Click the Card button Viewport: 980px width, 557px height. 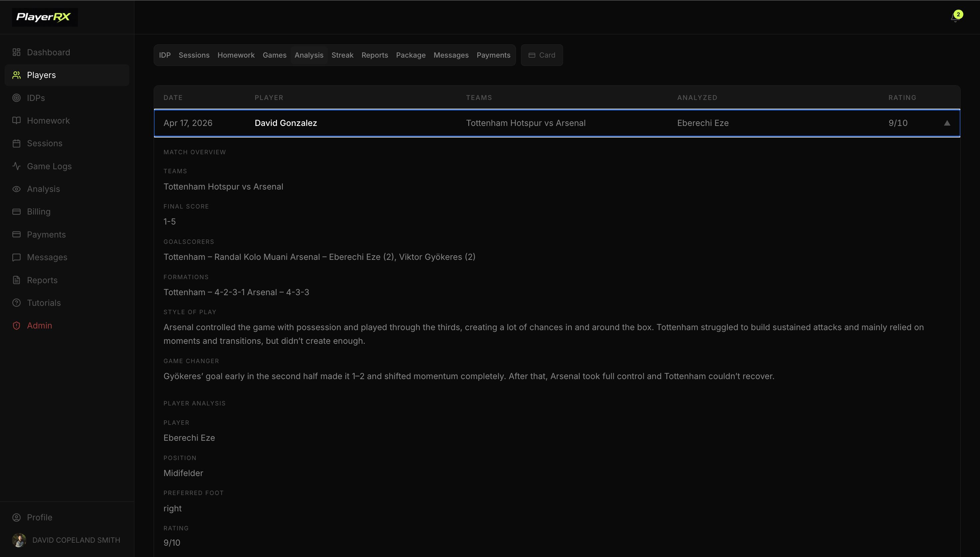click(542, 55)
